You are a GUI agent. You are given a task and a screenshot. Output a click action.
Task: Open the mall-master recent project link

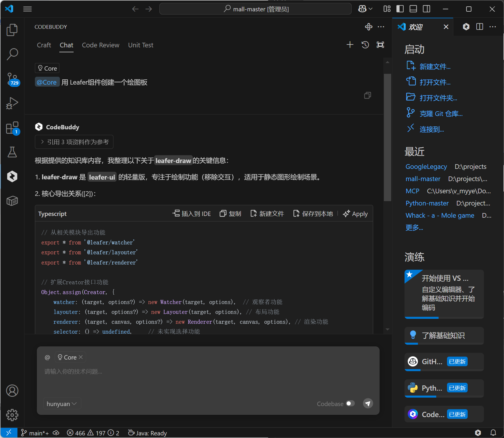click(423, 179)
